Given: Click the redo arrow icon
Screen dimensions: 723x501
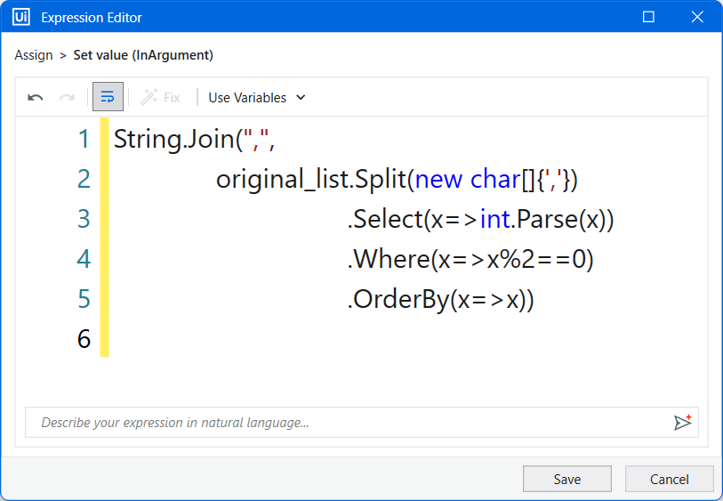Looking at the screenshot, I should 67,97.
